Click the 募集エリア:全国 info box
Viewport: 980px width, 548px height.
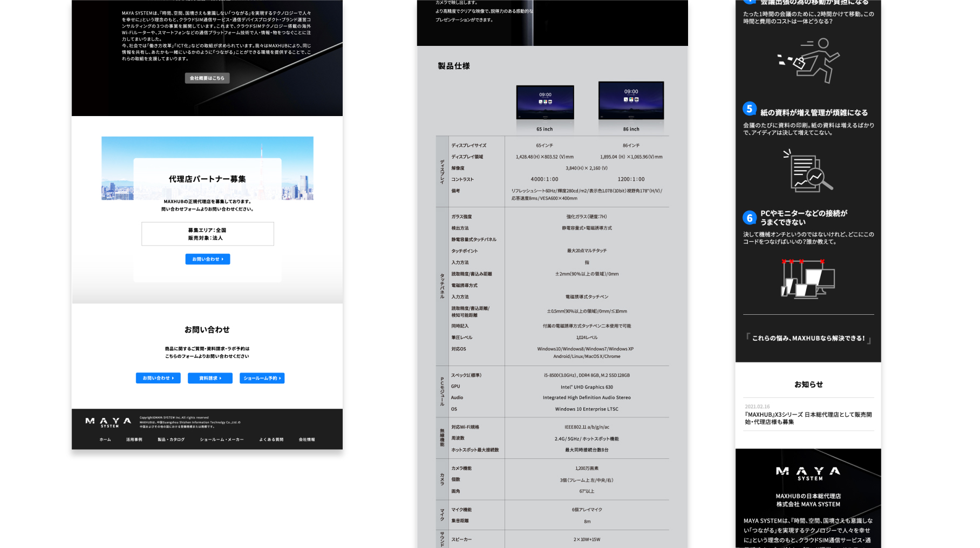point(208,234)
